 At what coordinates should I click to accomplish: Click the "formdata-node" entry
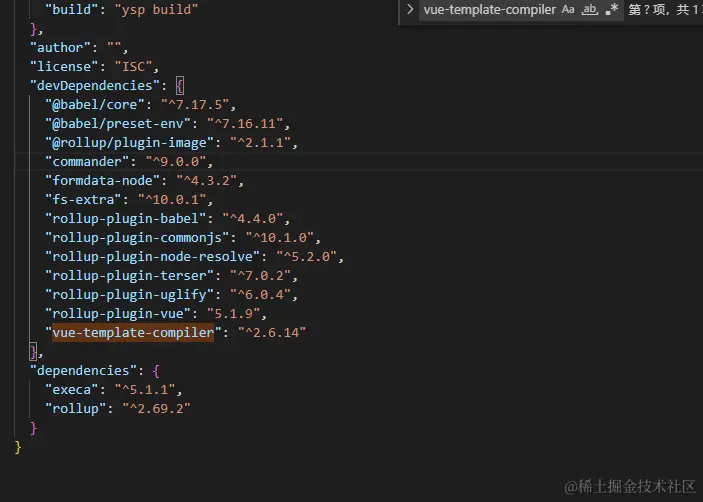click(103, 181)
